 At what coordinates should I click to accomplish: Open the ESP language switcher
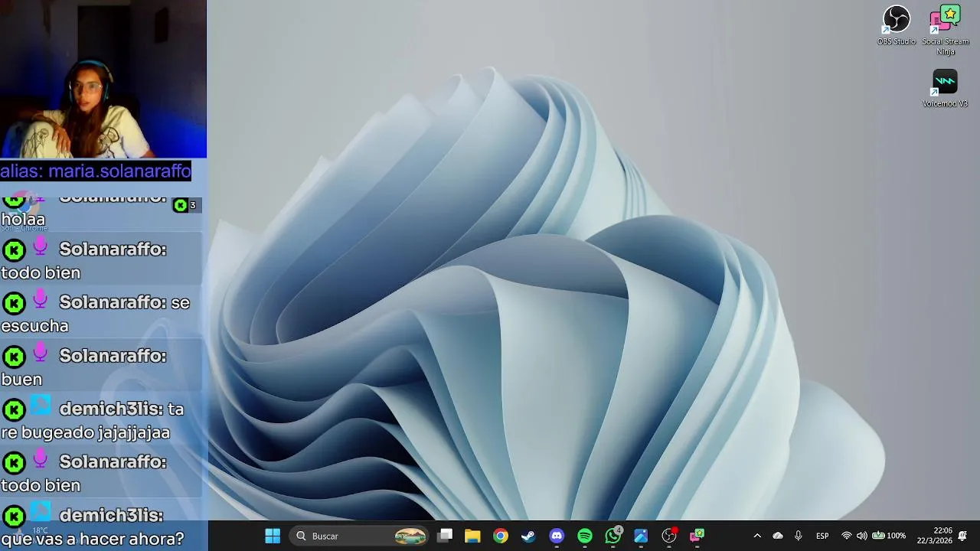point(822,536)
